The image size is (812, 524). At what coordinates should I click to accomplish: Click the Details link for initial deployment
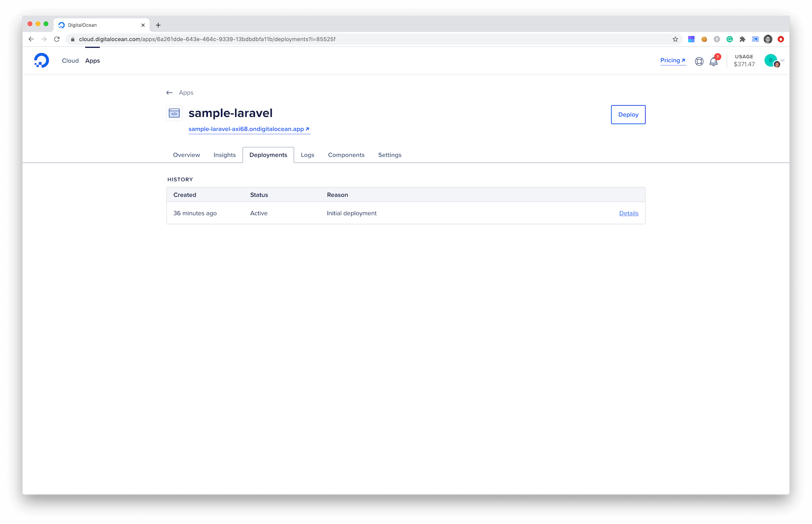coord(628,213)
